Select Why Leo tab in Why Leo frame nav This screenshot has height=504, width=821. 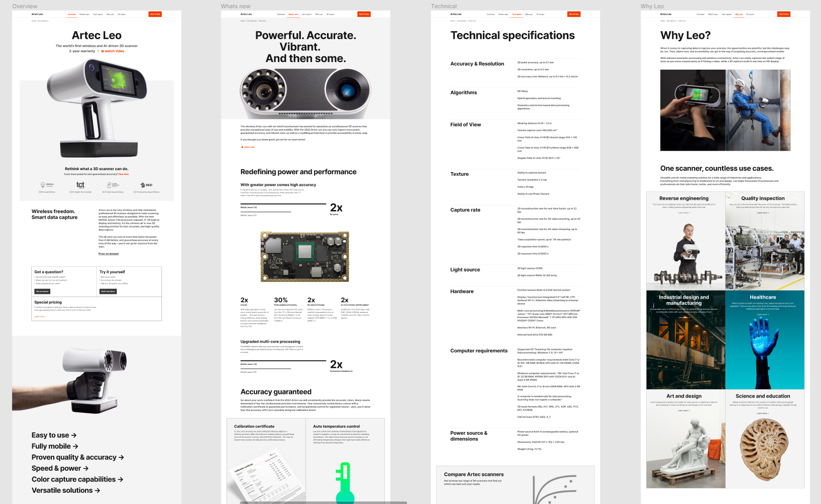point(739,14)
